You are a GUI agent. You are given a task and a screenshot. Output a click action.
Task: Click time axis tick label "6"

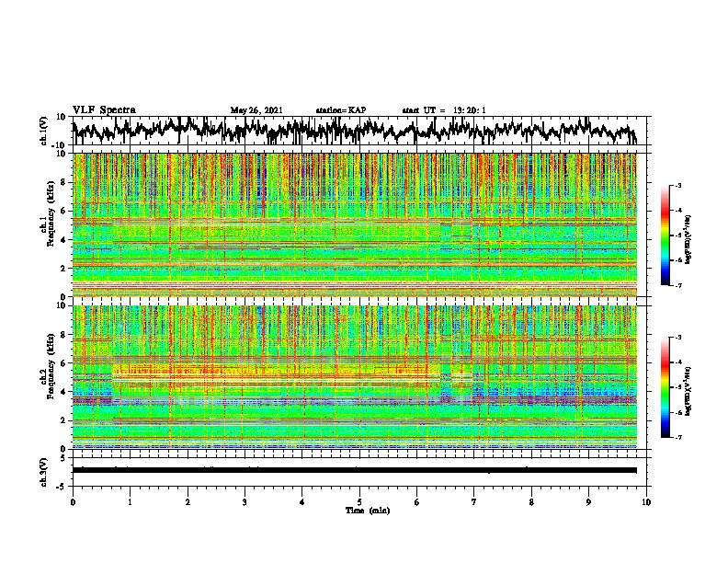point(417,502)
